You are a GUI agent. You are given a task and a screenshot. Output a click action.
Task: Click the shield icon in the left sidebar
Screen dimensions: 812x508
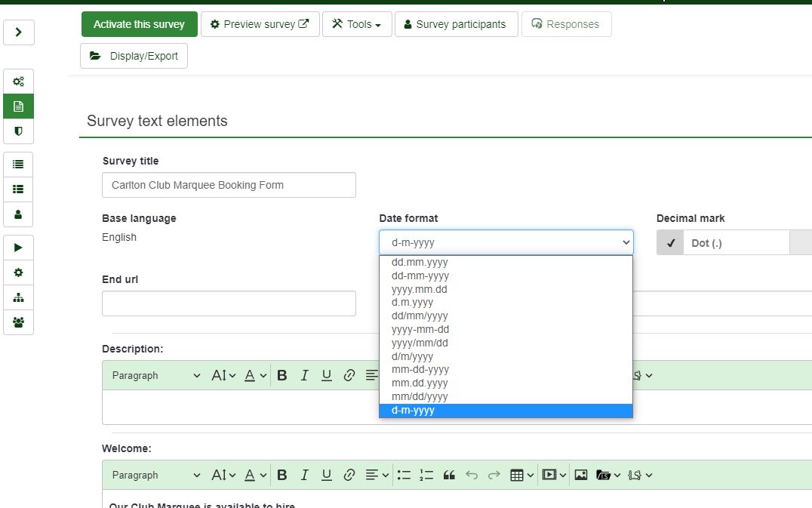click(18, 131)
